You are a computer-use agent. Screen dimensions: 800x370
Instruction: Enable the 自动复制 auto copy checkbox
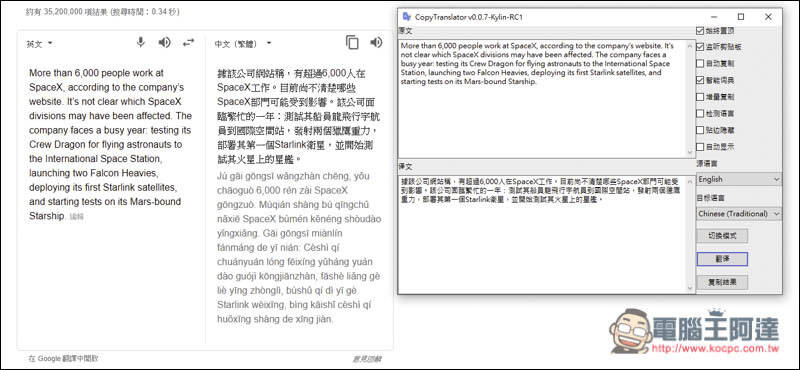tap(699, 64)
